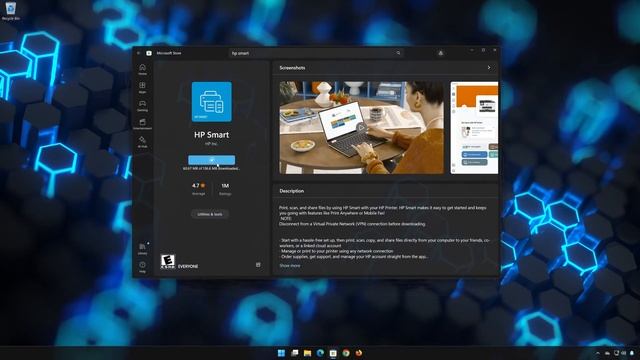
Task: Expand the Screenshots section with its chevron
Action: [x=489, y=68]
